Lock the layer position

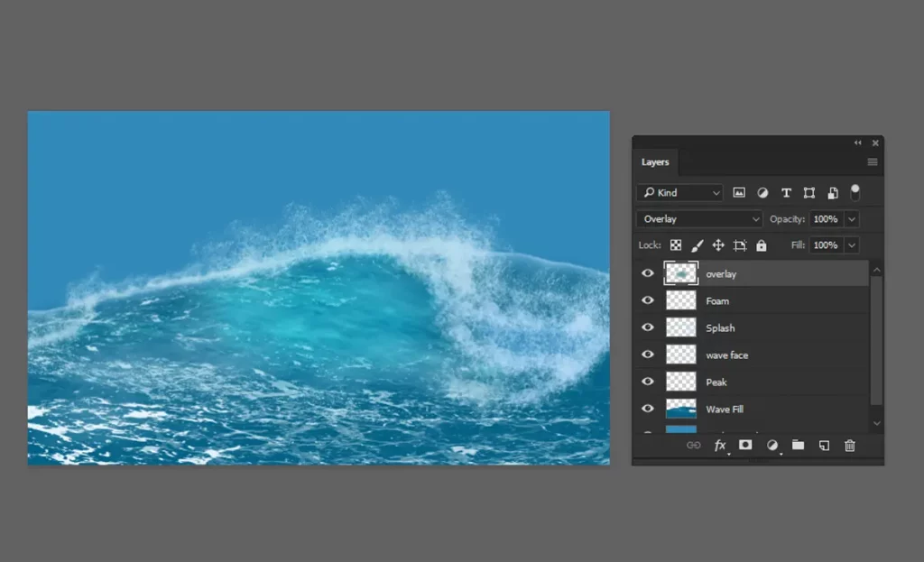pos(718,244)
